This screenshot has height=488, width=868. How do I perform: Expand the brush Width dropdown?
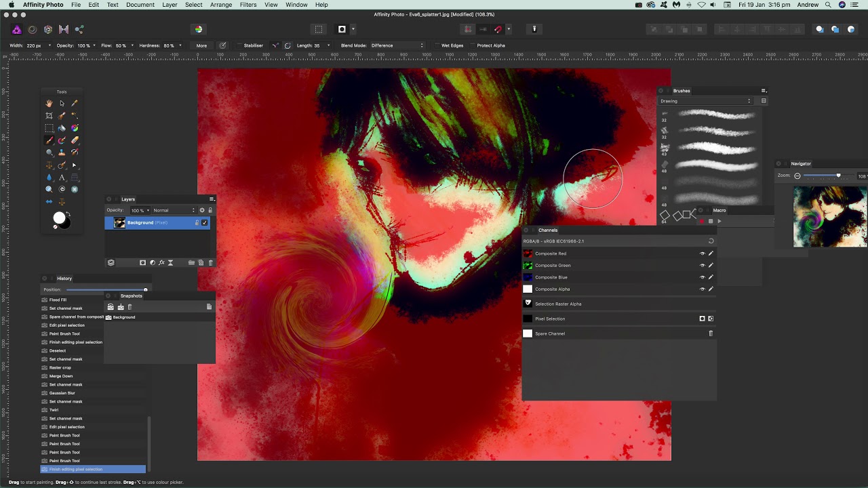(49, 45)
